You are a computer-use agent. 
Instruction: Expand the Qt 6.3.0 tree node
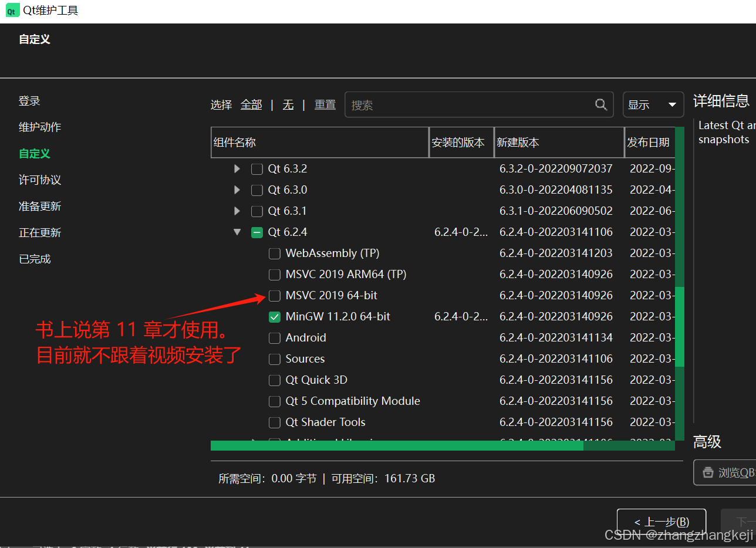[237, 190]
